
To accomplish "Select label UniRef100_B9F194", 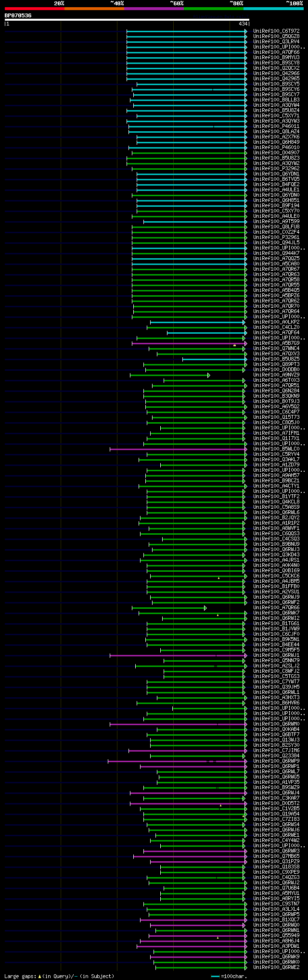I will point(276,206).
